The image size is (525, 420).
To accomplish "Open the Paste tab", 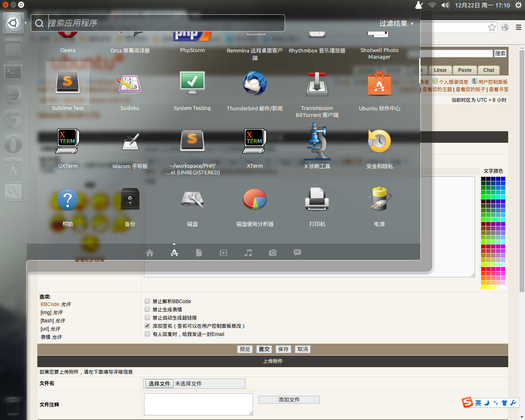I will (x=465, y=70).
